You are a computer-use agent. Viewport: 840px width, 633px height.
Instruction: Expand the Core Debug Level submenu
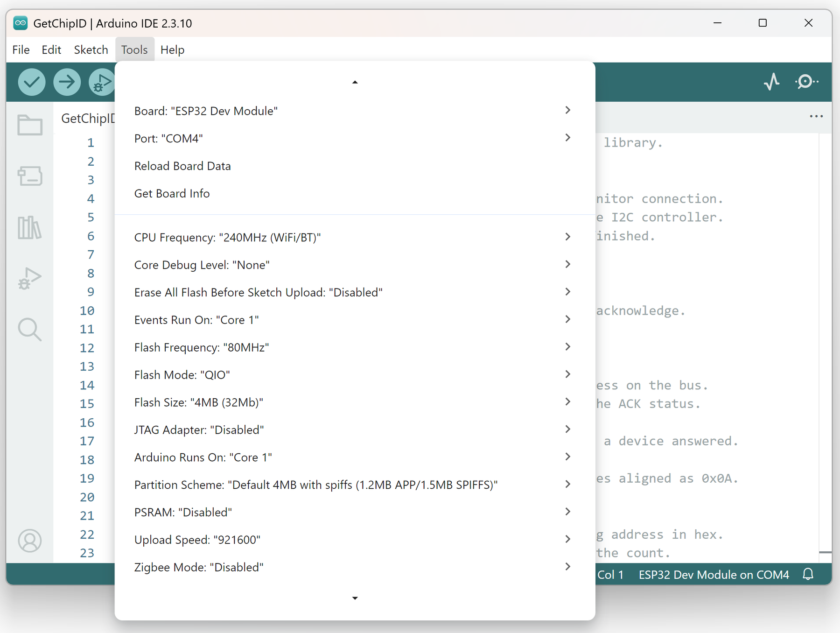(355, 265)
